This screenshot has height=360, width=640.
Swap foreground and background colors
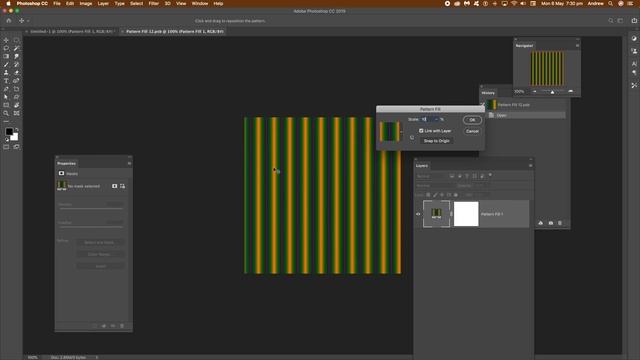coord(17,129)
